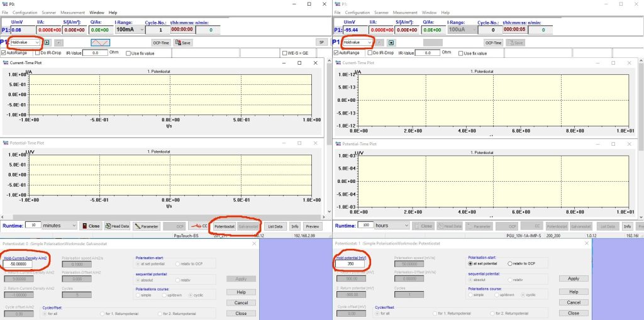The image size is (644, 320).
Task: Stop the running measurement in the P1 window
Action: pyautogui.click(x=391, y=42)
